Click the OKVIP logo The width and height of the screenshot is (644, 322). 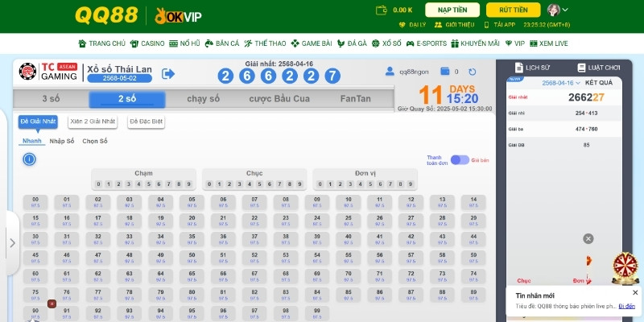pos(178,16)
